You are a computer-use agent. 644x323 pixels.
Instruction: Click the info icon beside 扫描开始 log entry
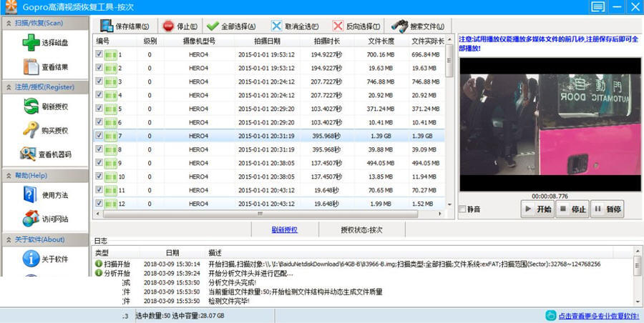pyautogui.click(x=99, y=264)
